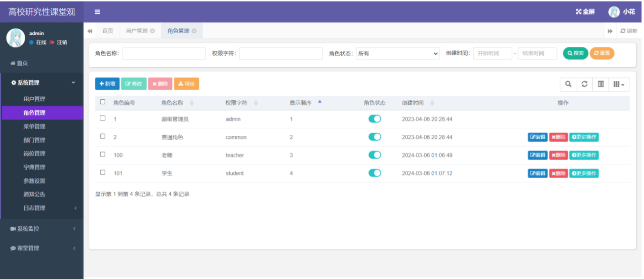644x279 pixels.
Task: Click the 结束时间 date field
Action: pos(537,53)
